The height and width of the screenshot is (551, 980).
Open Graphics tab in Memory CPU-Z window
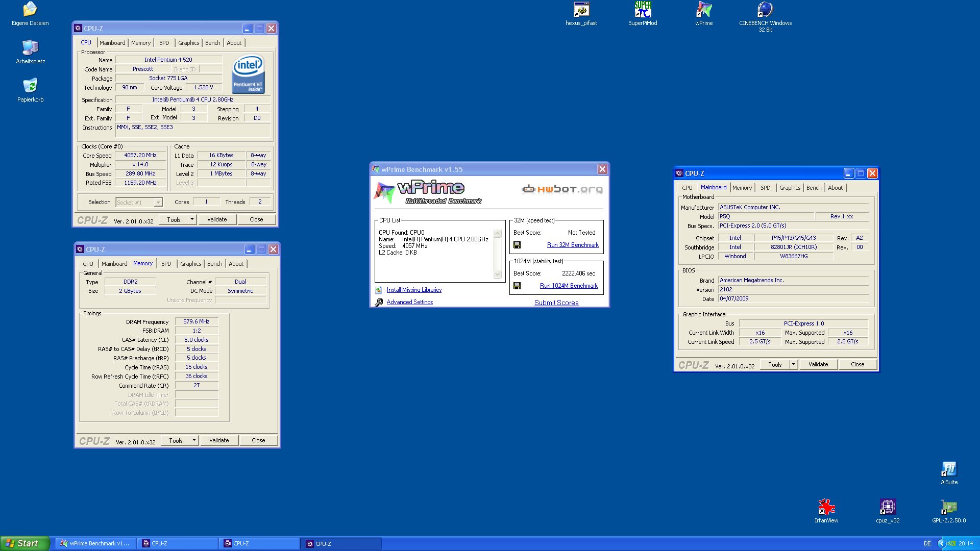(191, 264)
